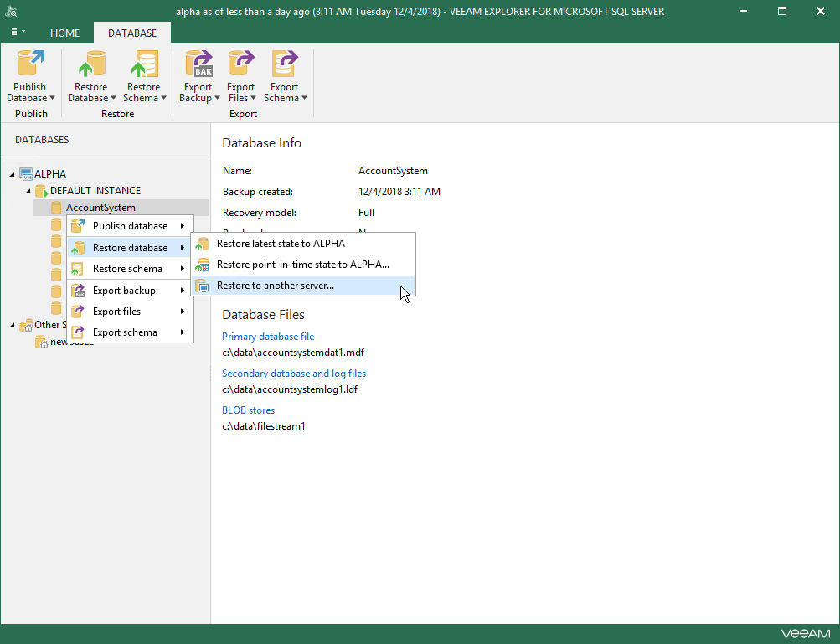This screenshot has height=644, width=840.
Task: Choose Export schema in context menu
Action: (x=130, y=332)
